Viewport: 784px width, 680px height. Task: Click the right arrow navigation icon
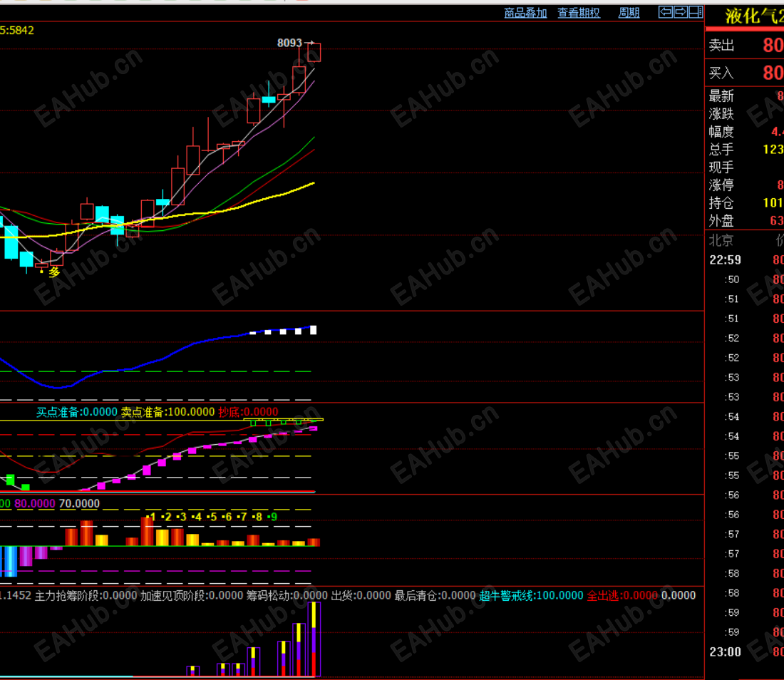tap(681, 12)
